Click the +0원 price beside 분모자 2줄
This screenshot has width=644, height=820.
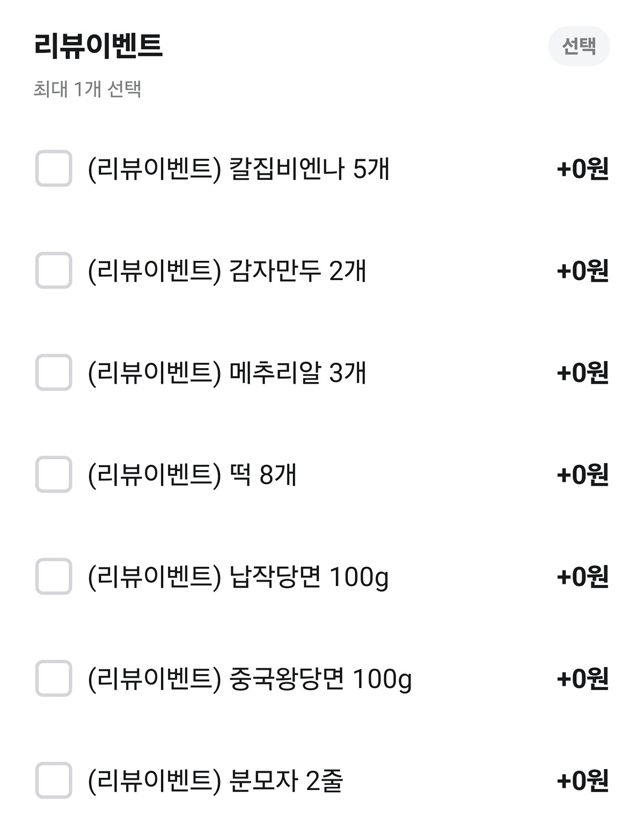582,781
